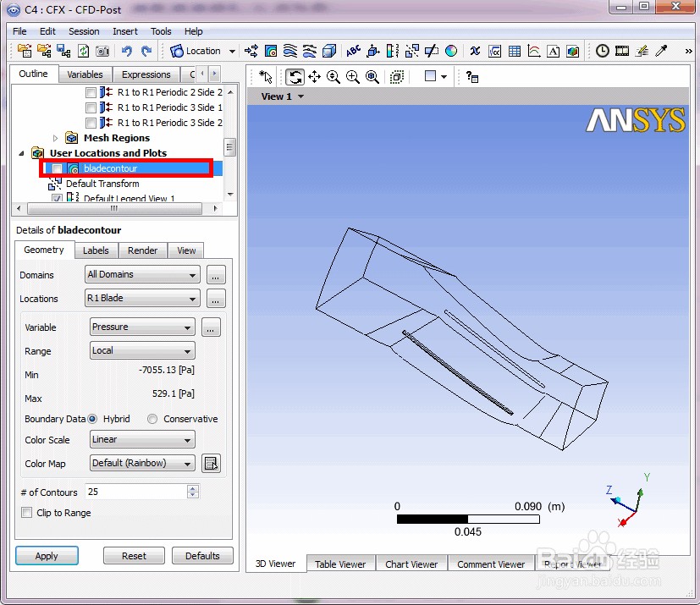The width and height of the screenshot is (700, 605).
Task: Insert a coordinate frame
Action: (372, 51)
